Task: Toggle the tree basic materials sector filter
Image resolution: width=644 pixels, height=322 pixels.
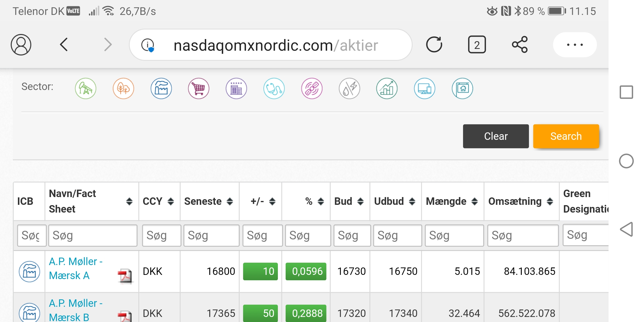Action: click(x=123, y=89)
